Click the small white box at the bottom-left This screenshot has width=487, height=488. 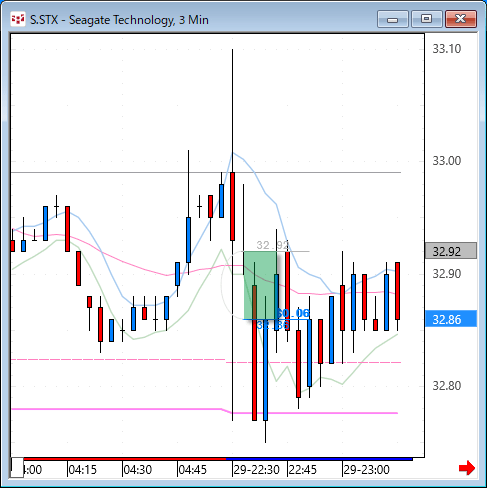17,467
